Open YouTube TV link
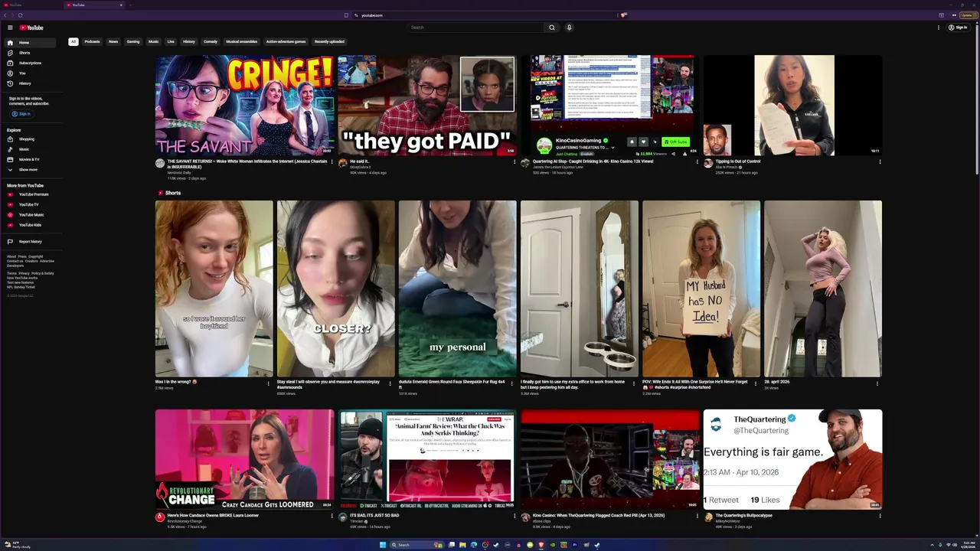 pos(31,204)
